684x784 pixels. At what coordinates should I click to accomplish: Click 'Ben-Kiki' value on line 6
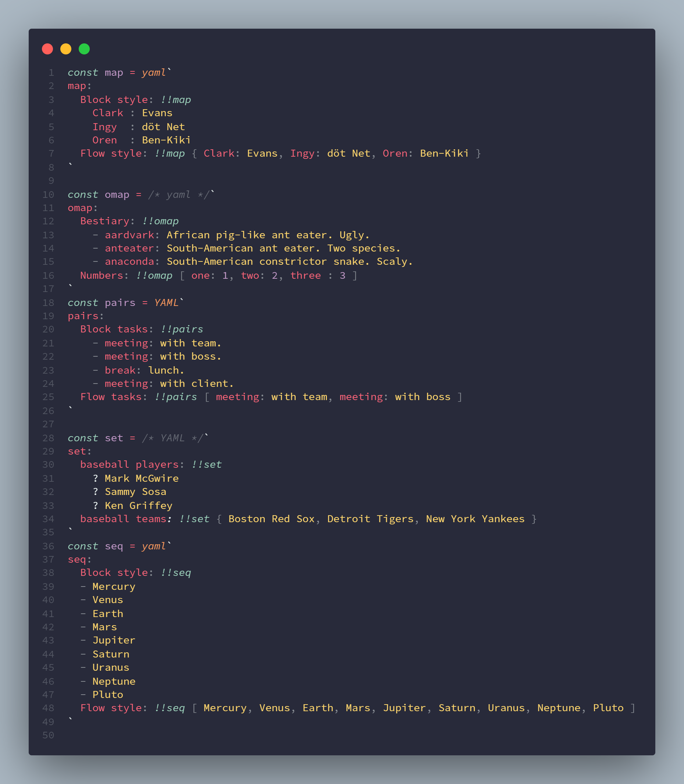pyautogui.click(x=167, y=140)
